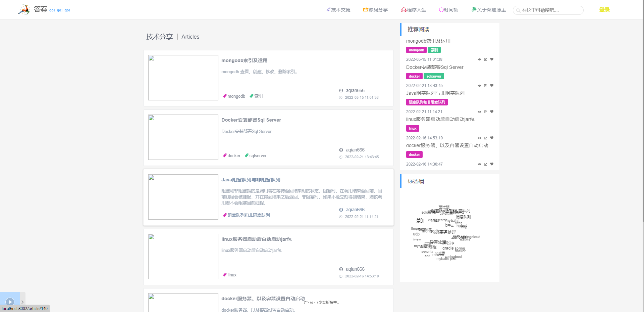Click the thumbnail of the mongodb索引及运用 article
This screenshot has width=644, height=312.
click(x=183, y=78)
